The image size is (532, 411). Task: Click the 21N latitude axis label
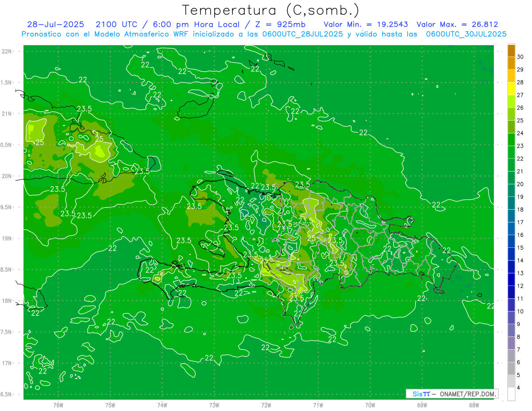7,114
